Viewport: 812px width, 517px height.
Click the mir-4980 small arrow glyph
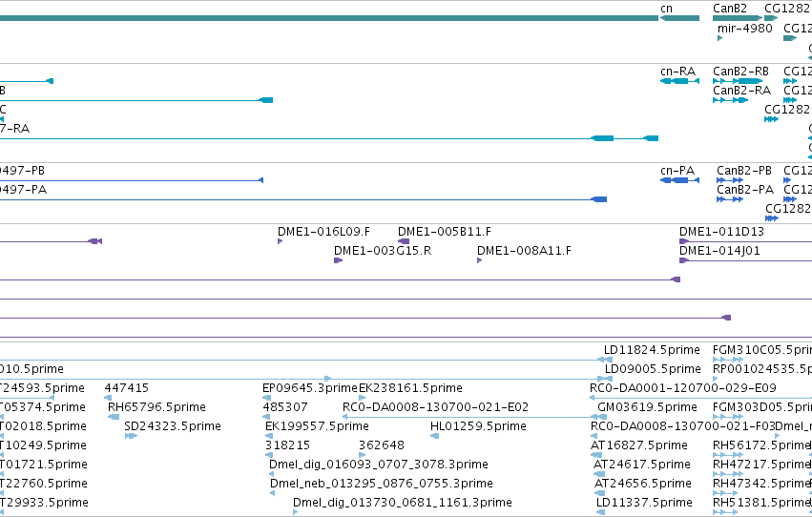point(719,38)
